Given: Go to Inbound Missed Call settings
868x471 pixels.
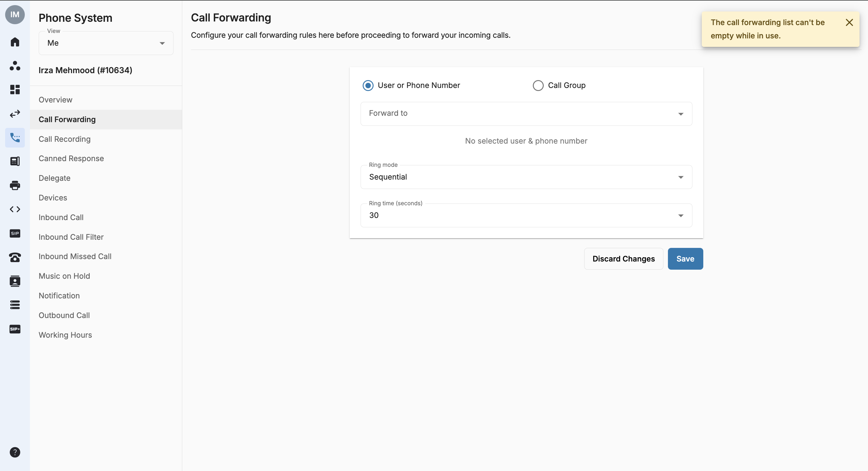Looking at the screenshot, I should click(x=106, y=256).
